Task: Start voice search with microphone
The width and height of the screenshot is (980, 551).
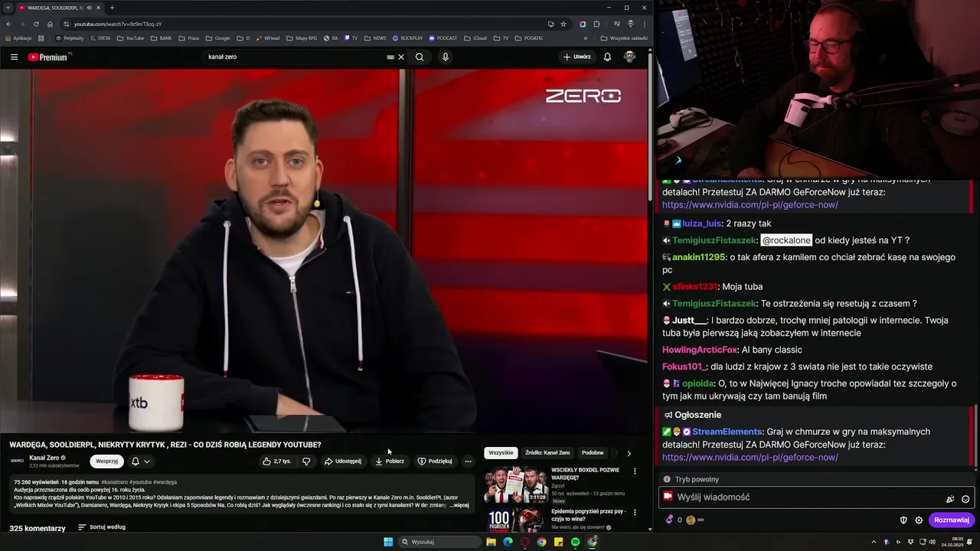Action: pos(445,57)
